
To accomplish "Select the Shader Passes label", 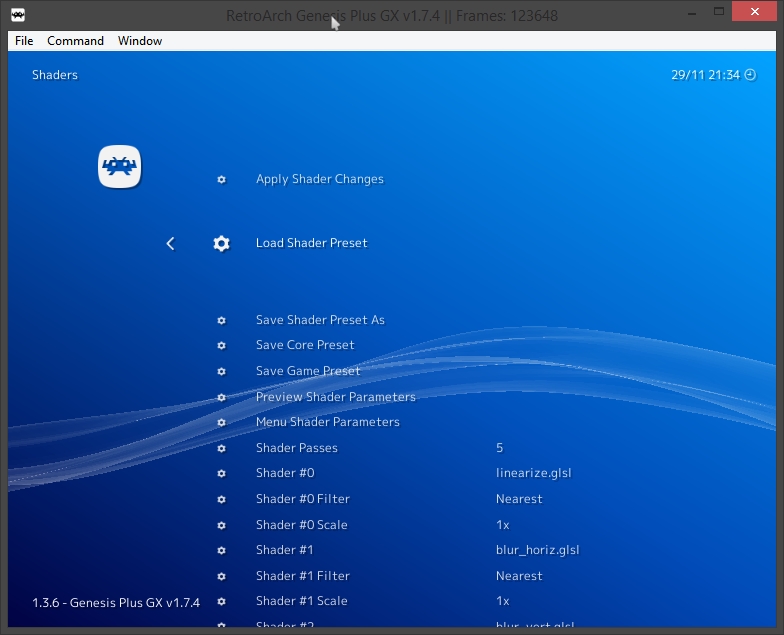I will [296, 448].
